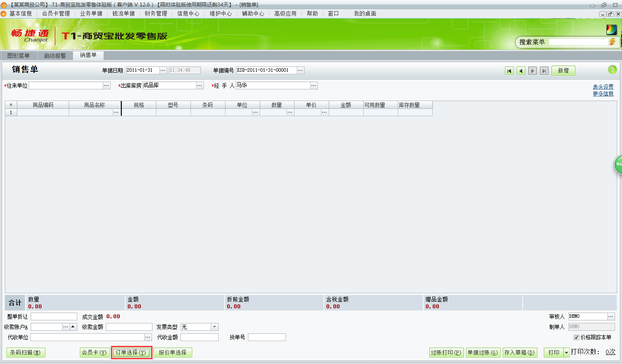打开经手人选择图标
The height and width of the screenshot is (364, 622).
point(314,85)
